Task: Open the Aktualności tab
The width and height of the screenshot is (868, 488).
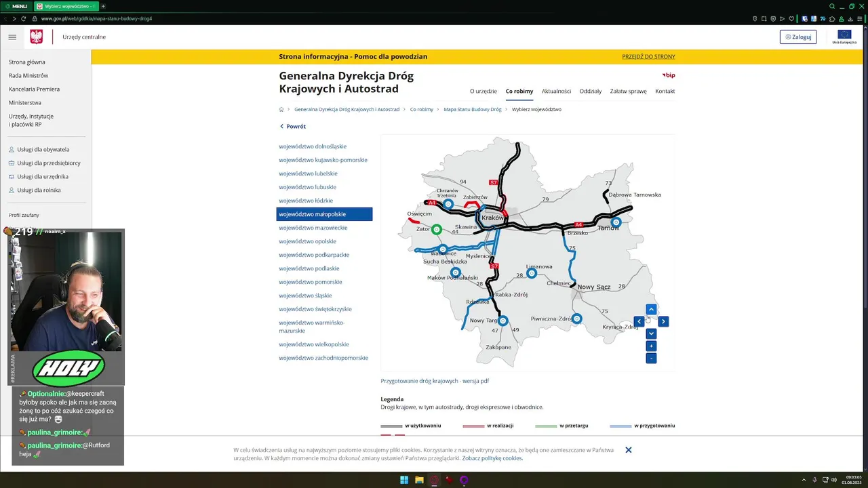Action: pos(556,91)
